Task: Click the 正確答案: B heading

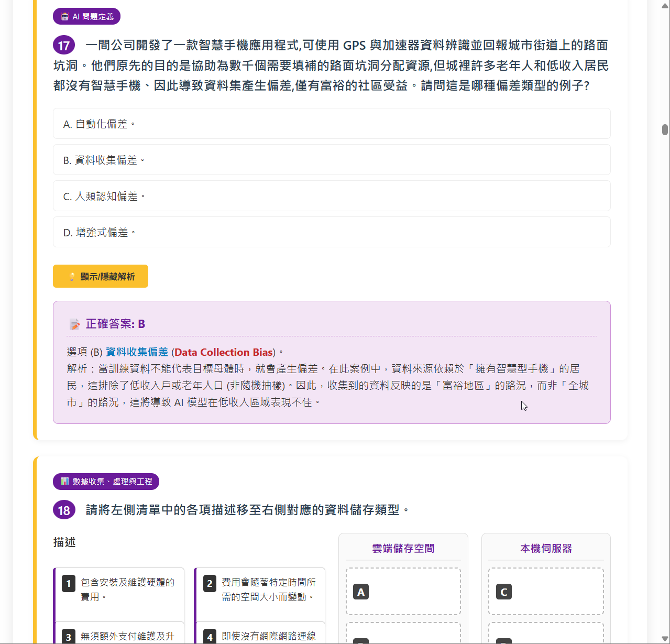Action: [x=115, y=324]
